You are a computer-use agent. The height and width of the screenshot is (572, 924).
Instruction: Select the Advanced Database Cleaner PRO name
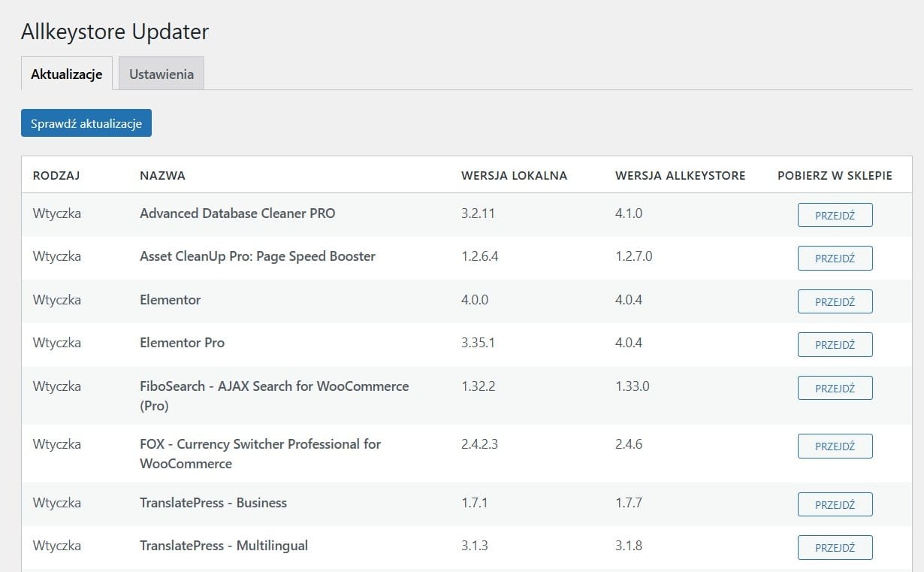[x=237, y=213]
